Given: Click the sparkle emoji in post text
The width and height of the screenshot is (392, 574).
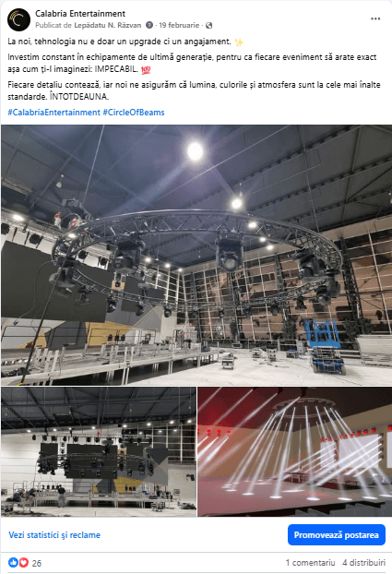Looking at the screenshot, I should pos(239,42).
